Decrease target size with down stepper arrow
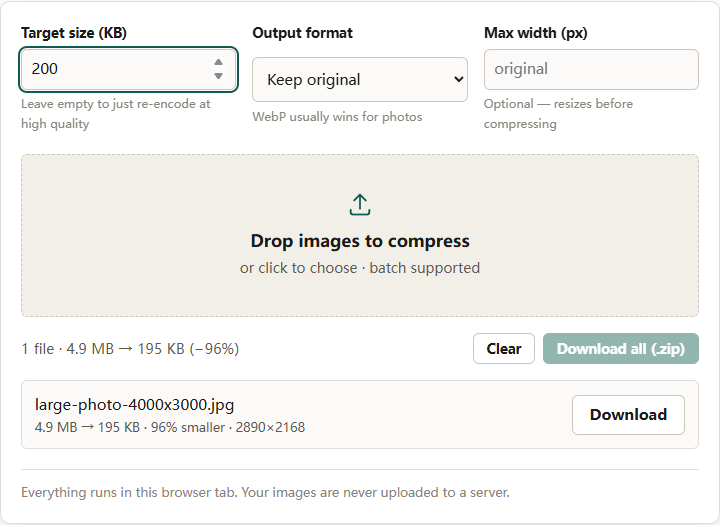The height and width of the screenshot is (525, 720). (219, 76)
